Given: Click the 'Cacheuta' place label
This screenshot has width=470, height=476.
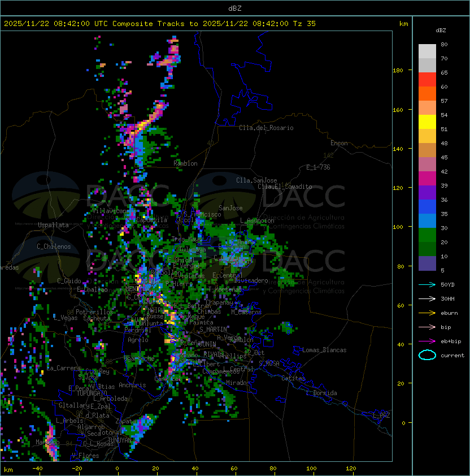Looking at the screenshot, I should click(x=97, y=318).
